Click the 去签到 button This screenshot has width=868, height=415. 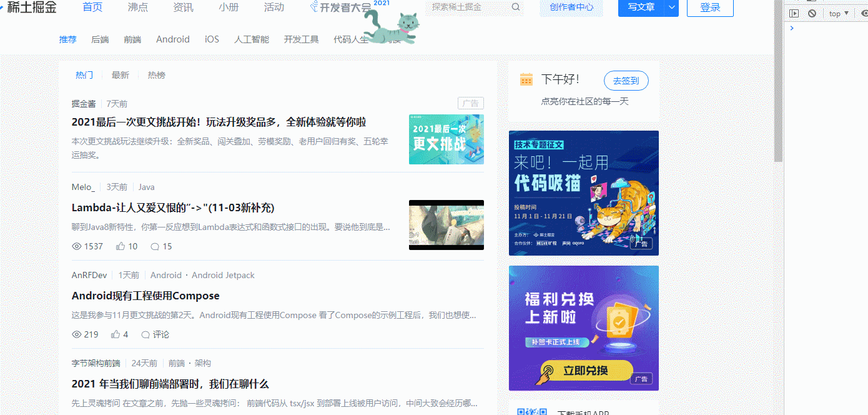(x=626, y=81)
